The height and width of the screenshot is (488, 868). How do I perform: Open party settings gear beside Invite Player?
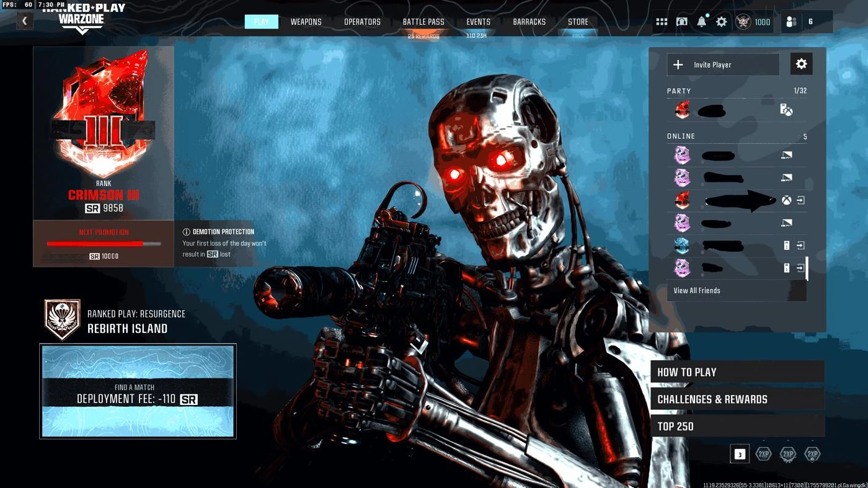tap(801, 64)
